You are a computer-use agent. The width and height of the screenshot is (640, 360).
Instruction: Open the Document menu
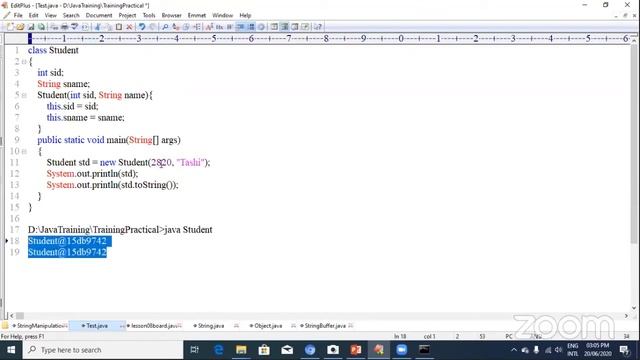(x=99, y=16)
